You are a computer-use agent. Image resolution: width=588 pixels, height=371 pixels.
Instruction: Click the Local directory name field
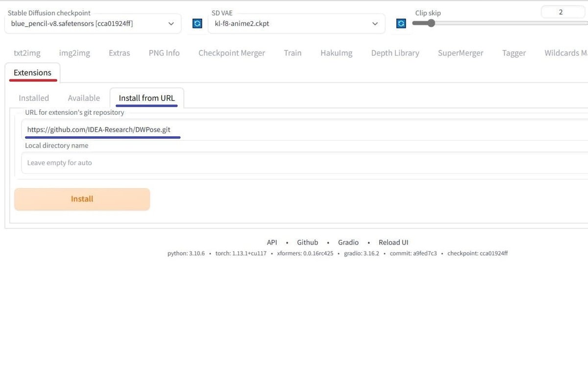pyautogui.click(x=196, y=162)
